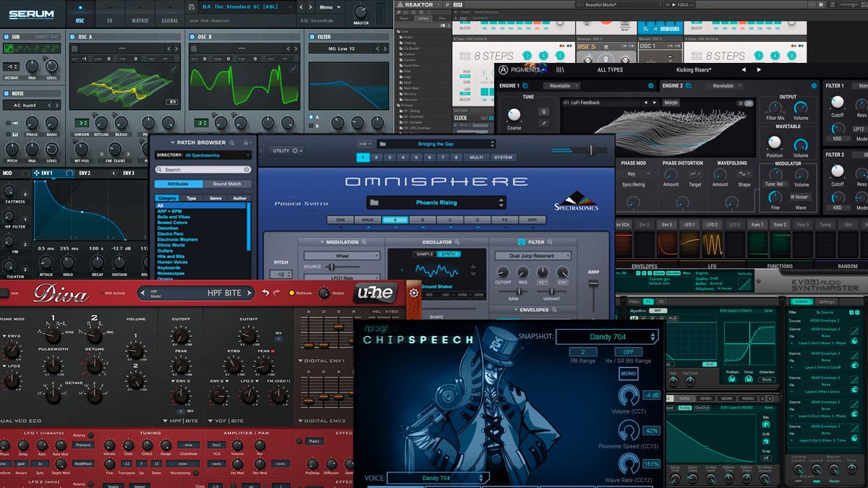Click the Omnisphere Filter power icon

pos(522,242)
